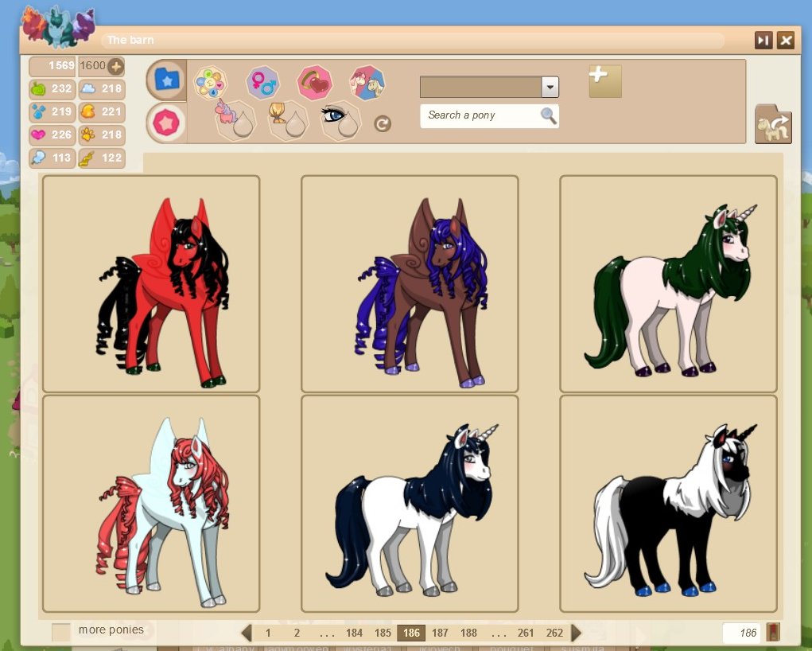Click the lightning stat icon showing 122
This screenshot has width=812, height=651.
[87, 158]
